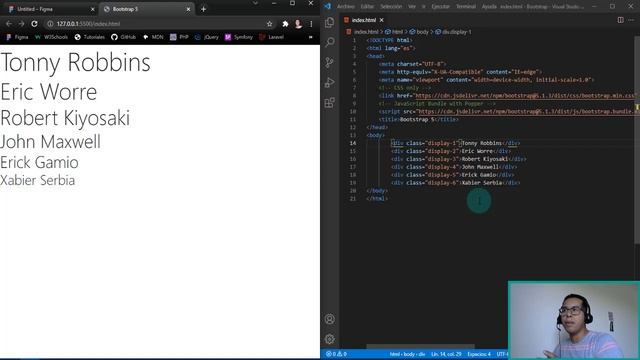
Task: Open the Tutoriales bookmark
Action: coord(90,37)
